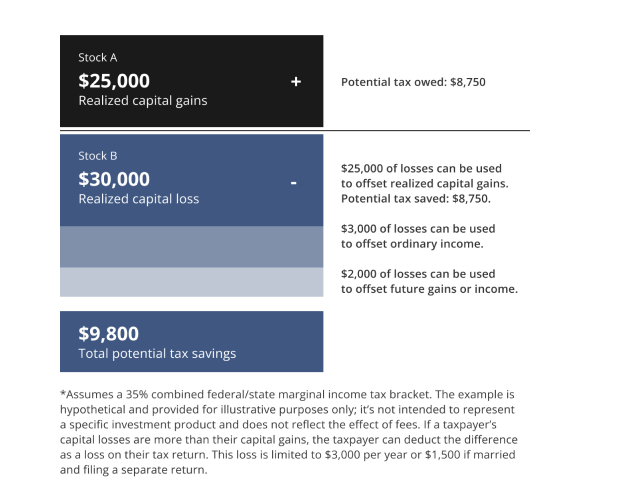Click the minus sign in Stock B box
The width and height of the screenshot is (628, 491).
coord(293,183)
